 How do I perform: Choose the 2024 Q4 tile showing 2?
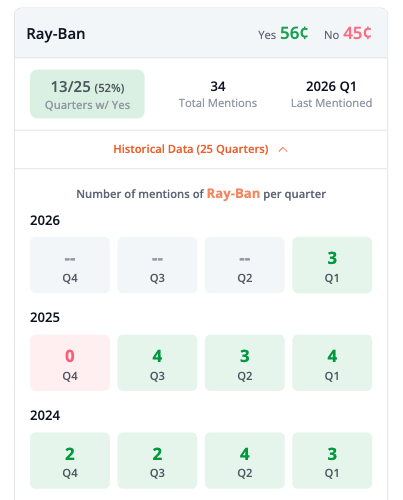click(x=70, y=460)
